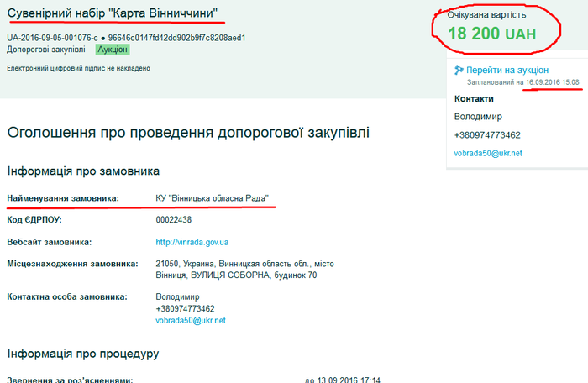Click name 'Володимир' in Контакти panel
The width and height of the screenshot is (588, 383).
coord(478,117)
